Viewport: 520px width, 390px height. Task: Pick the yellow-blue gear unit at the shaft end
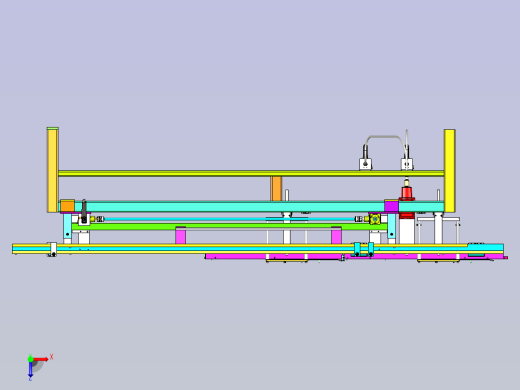tap(375, 219)
